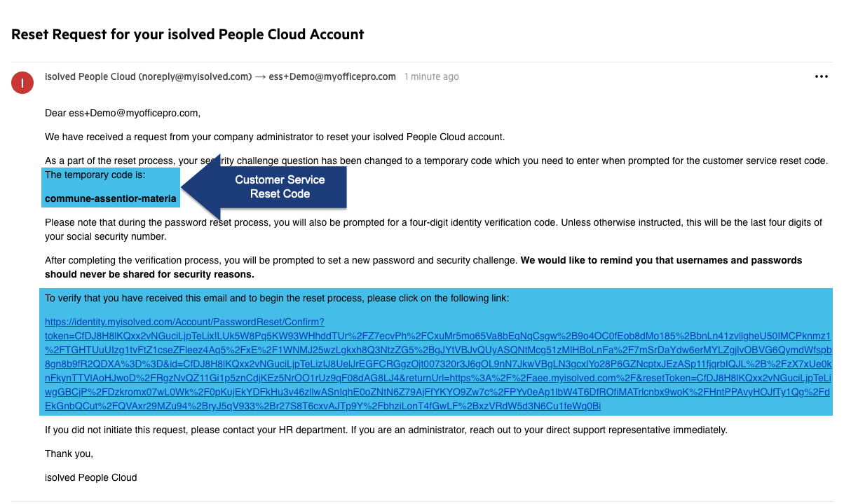Click sender name isolved People Cloud in header

90,76
